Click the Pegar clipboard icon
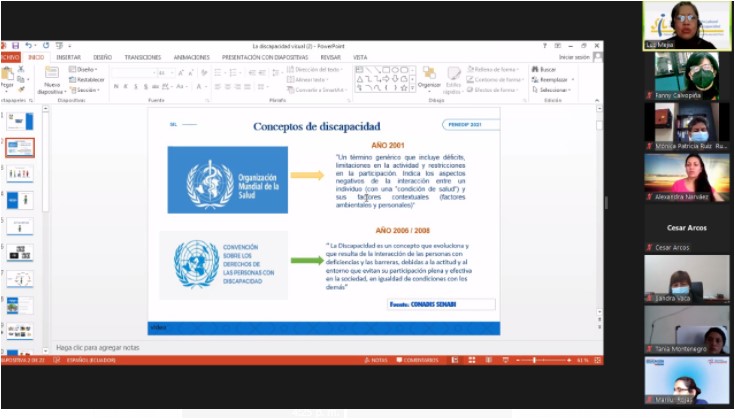Image resolution: width=735 pixels, height=419 pixels. pos(7,74)
